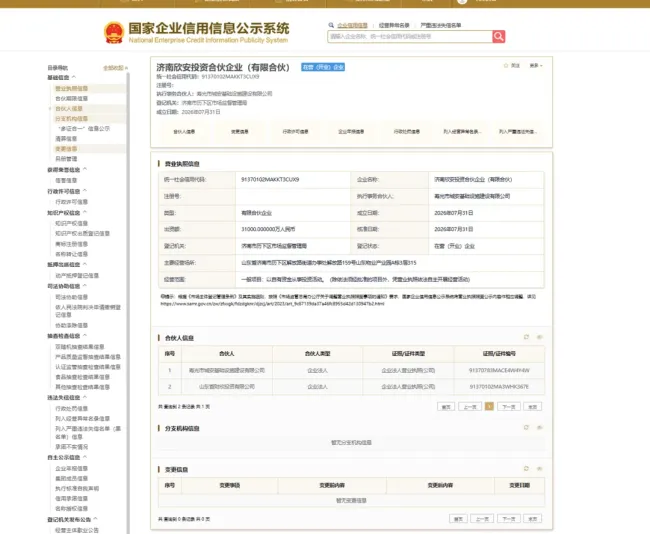Click the small magnifier beside 企业信用信息
Screen dimensions: 650x534
331,25
